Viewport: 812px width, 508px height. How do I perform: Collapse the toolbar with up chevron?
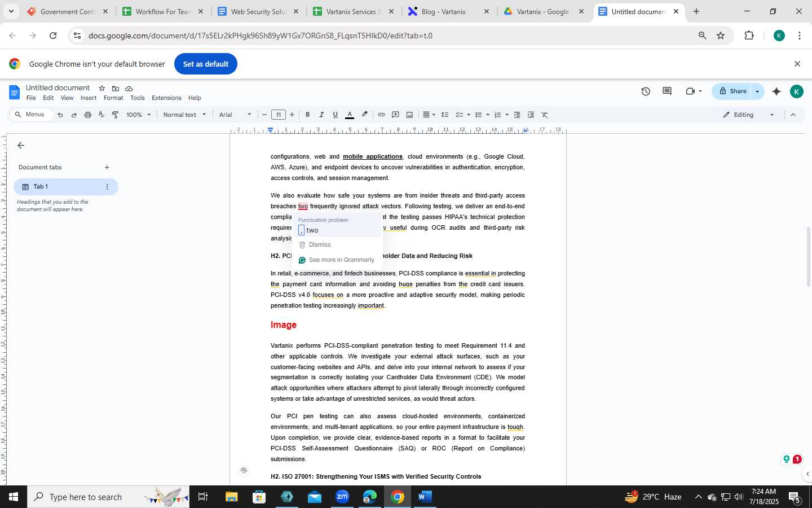[793, 115]
